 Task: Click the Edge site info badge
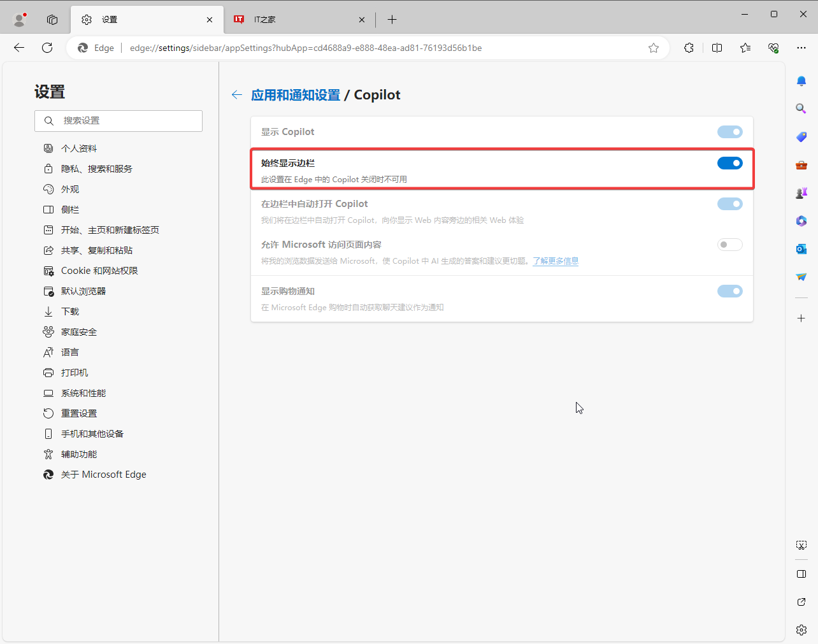point(96,48)
